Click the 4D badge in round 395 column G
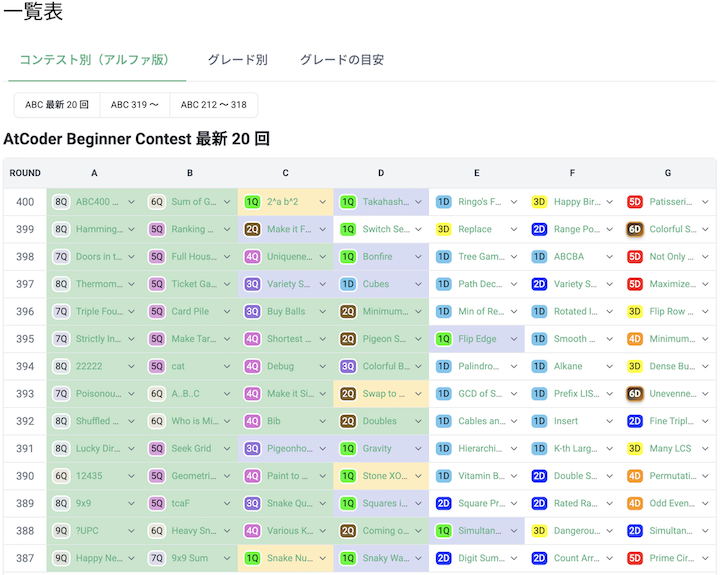The image size is (720, 575). [635, 339]
